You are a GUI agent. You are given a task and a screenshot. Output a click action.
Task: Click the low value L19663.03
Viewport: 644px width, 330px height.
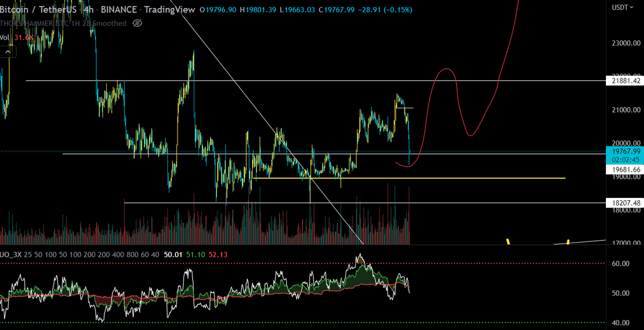pos(298,10)
